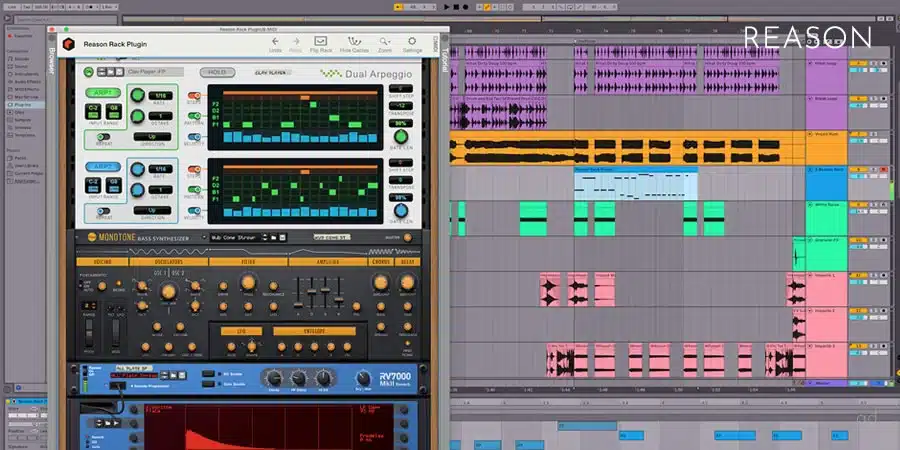The height and width of the screenshot is (450, 900).
Task: Click the Flip Rack icon
Action: [x=321, y=41]
